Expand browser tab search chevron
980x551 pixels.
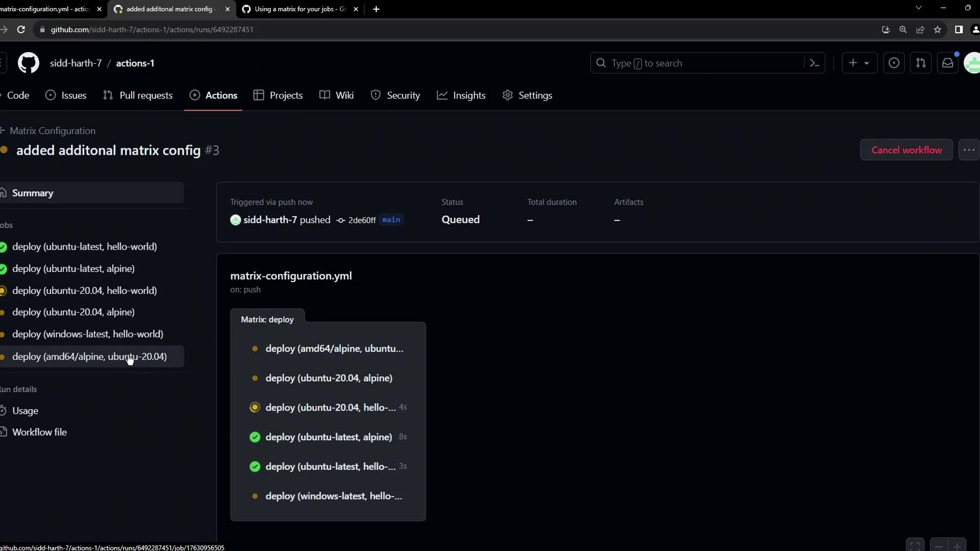tap(918, 8)
